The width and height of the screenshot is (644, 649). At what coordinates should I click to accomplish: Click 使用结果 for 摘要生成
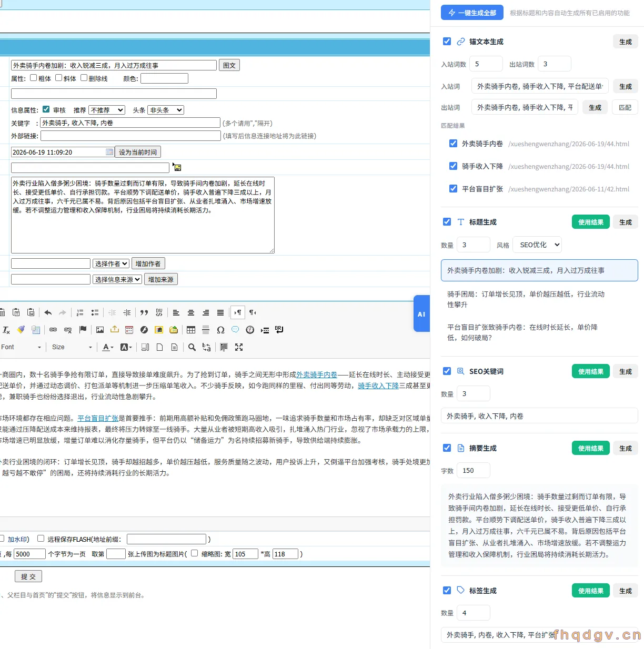[591, 448]
